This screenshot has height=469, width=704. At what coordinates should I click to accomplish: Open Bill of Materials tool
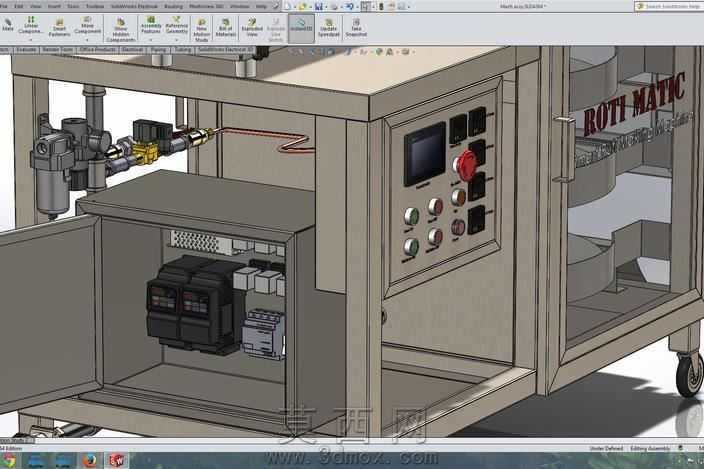point(225,28)
